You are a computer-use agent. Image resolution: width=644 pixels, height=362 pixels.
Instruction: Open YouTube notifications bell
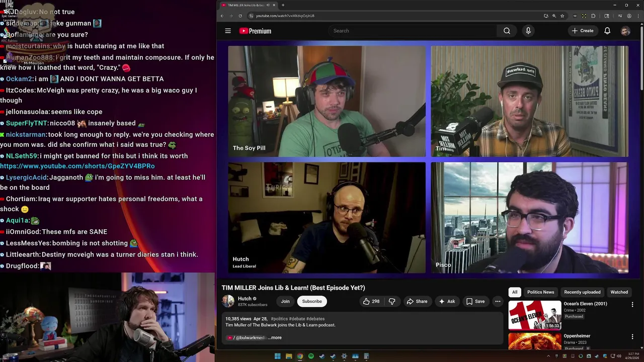pos(607,31)
